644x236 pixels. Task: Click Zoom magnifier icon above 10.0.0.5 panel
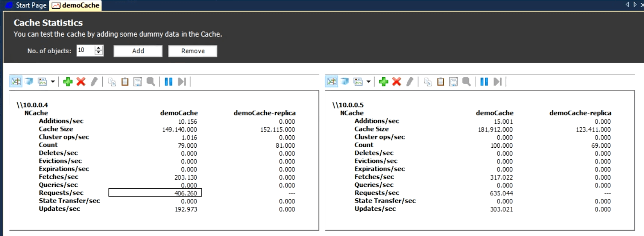[x=466, y=82]
